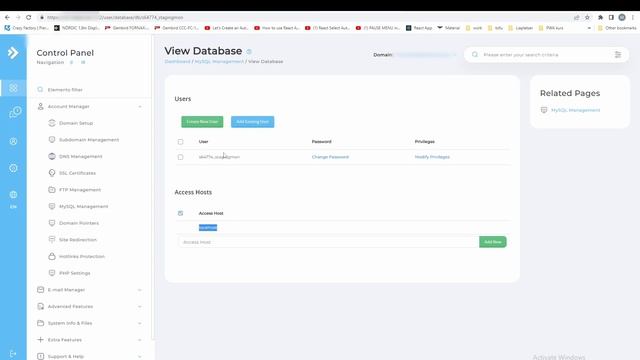The width and height of the screenshot is (640, 360).
Task: Click the Hotlinks Protection lock icon
Action: 52,256
